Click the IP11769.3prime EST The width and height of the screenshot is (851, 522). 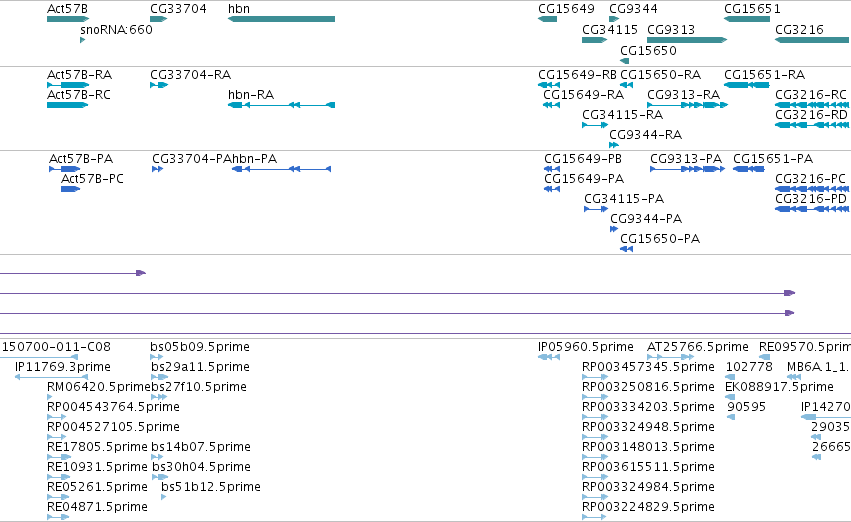click(51, 377)
